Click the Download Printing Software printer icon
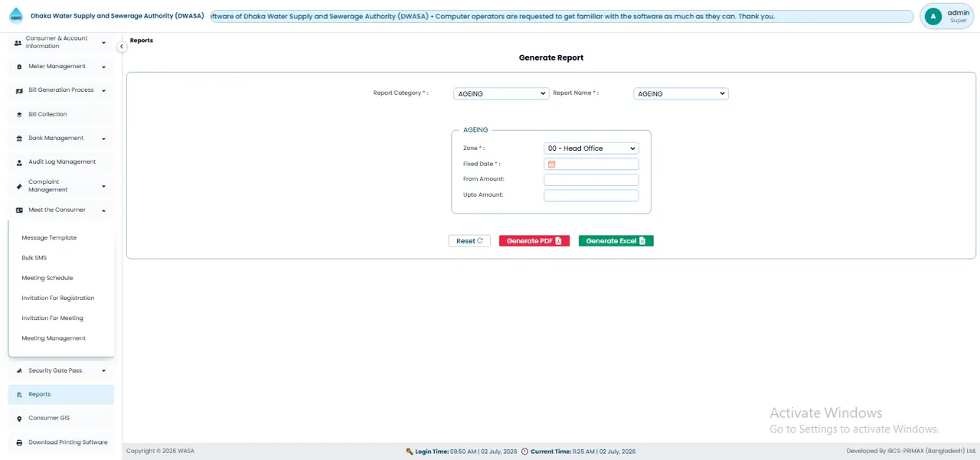Image resolution: width=980 pixels, height=460 pixels. (x=19, y=442)
